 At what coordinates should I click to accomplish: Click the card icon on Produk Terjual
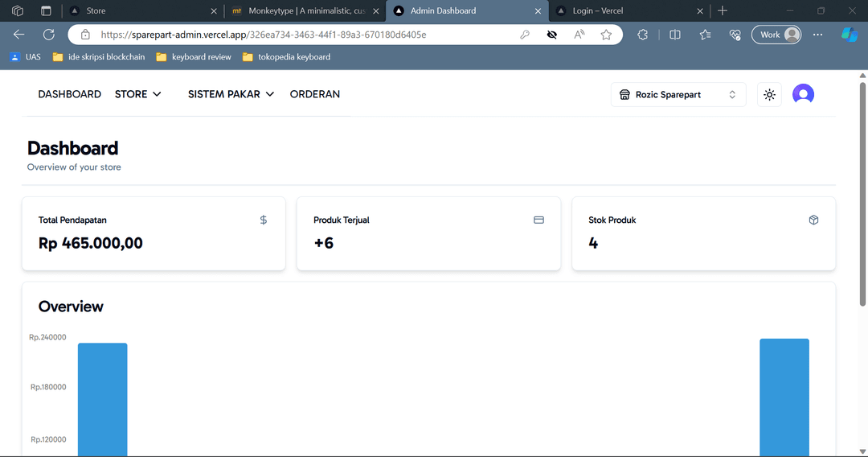(x=538, y=220)
